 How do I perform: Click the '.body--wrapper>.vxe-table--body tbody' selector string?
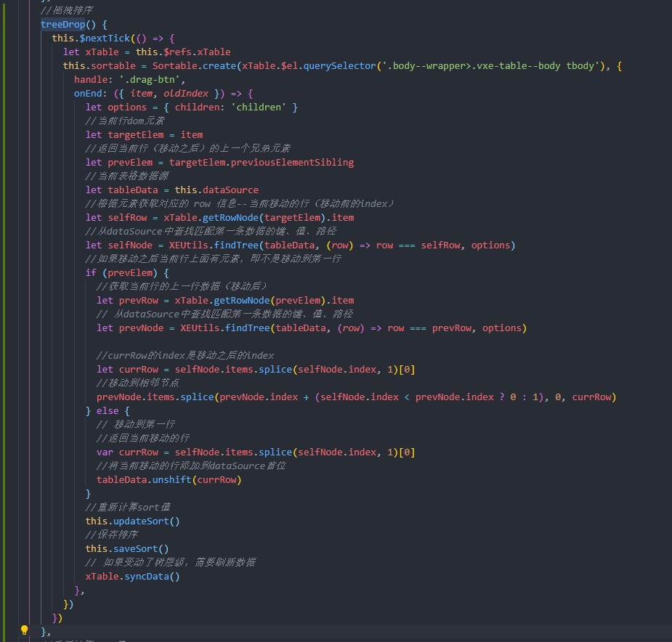click(x=490, y=65)
